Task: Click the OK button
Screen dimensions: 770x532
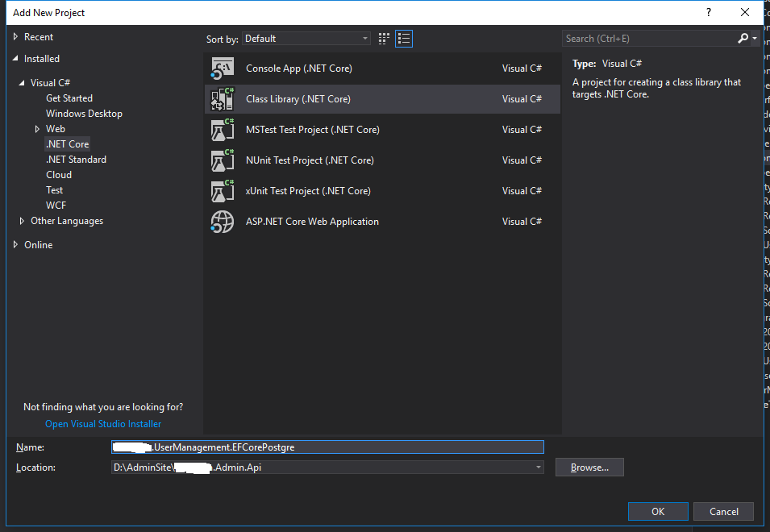Action: click(658, 511)
